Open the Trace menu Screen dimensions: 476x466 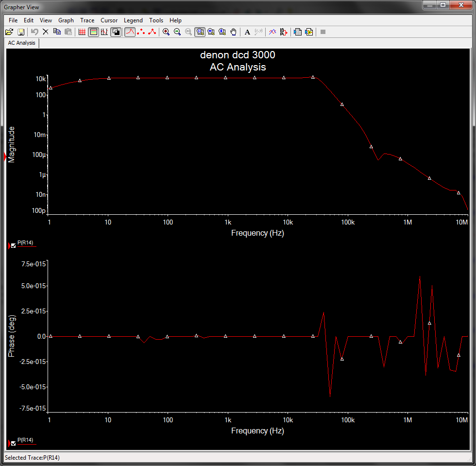(x=87, y=20)
